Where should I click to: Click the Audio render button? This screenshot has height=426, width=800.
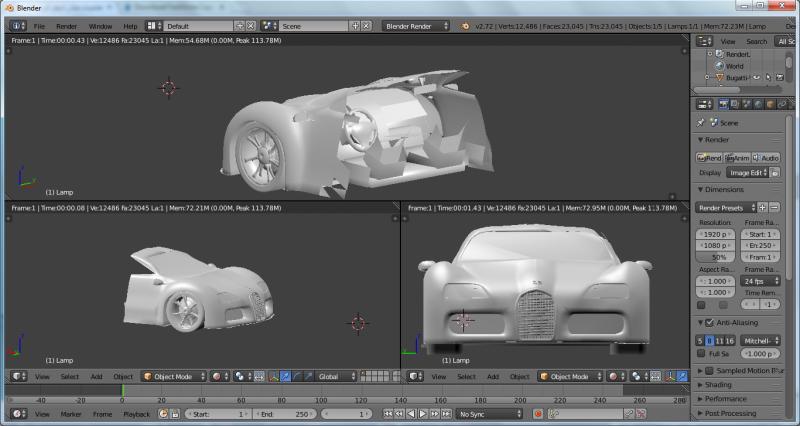coord(766,158)
